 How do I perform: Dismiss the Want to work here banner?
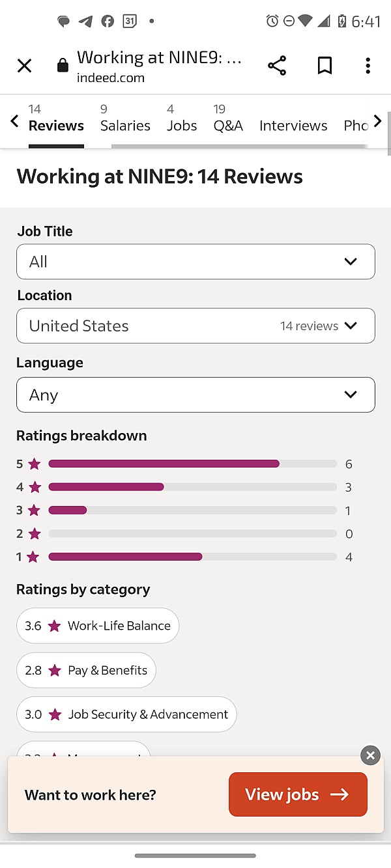370,755
